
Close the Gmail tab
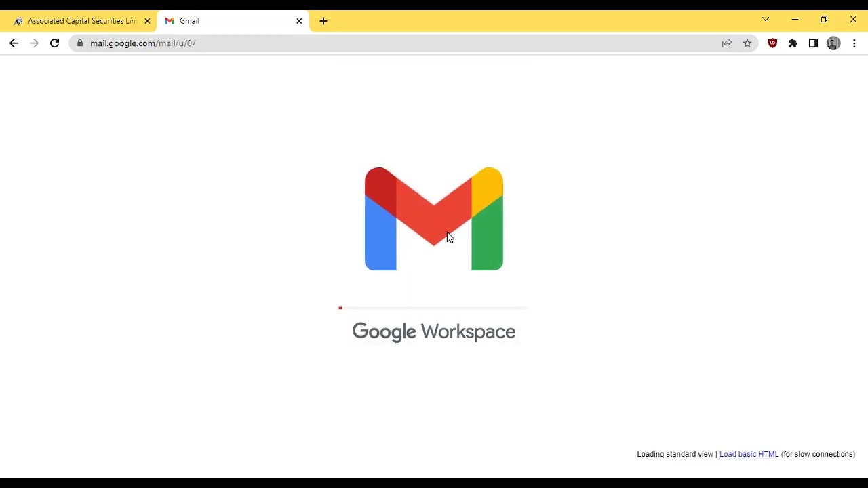(x=299, y=21)
